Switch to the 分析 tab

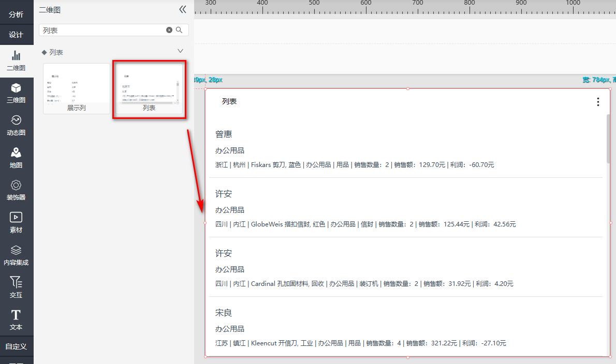pos(16,14)
